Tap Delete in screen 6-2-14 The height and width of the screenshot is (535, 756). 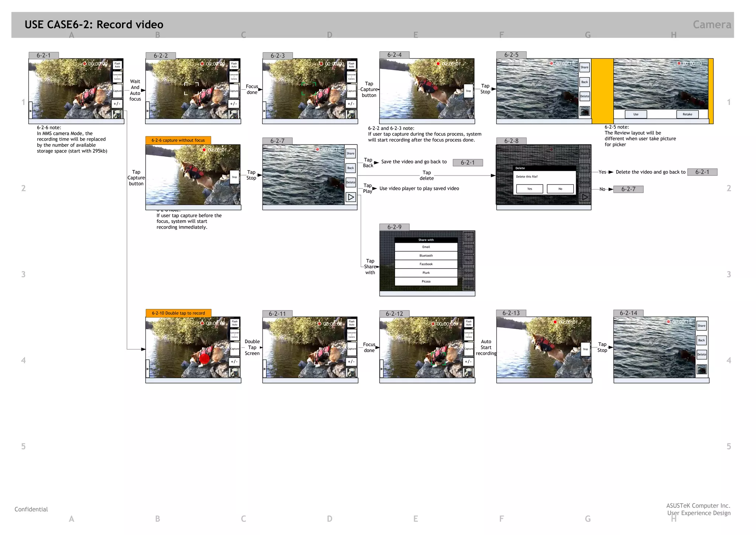click(x=701, y=354)
